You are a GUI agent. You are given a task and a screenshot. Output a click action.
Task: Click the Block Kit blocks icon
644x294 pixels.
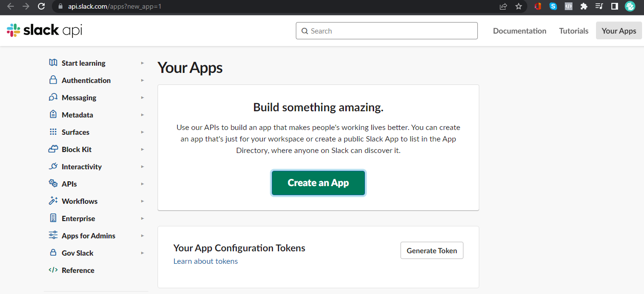tap(53, 149)
